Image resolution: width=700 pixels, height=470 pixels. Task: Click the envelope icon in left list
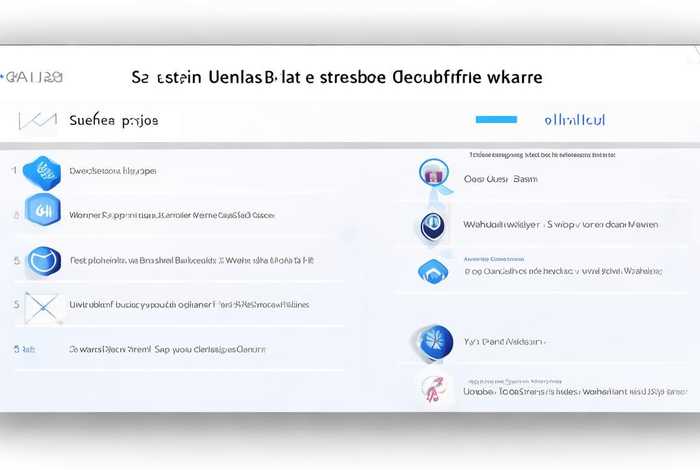coord(44,304)
